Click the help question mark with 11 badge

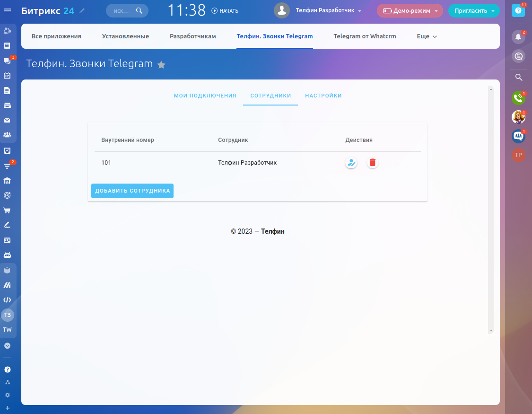[x=518, y=10]
